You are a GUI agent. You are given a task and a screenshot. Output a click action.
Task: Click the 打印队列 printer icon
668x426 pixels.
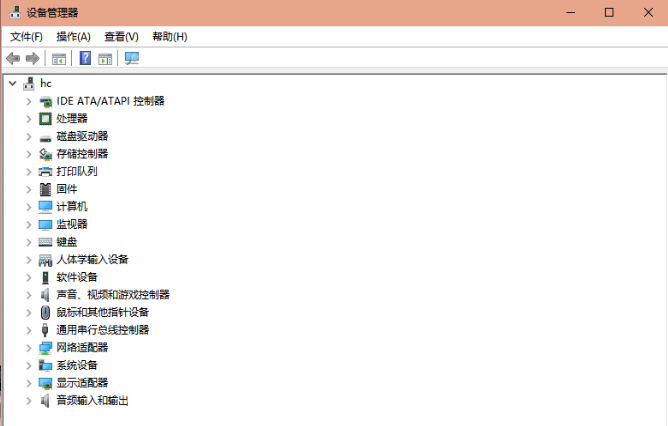[x=45, y=172]
